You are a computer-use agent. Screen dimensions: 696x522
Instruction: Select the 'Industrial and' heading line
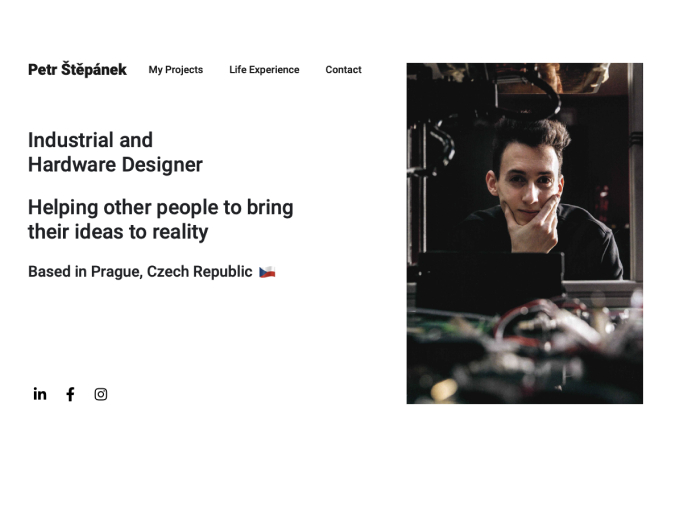[x=91, y=140]
